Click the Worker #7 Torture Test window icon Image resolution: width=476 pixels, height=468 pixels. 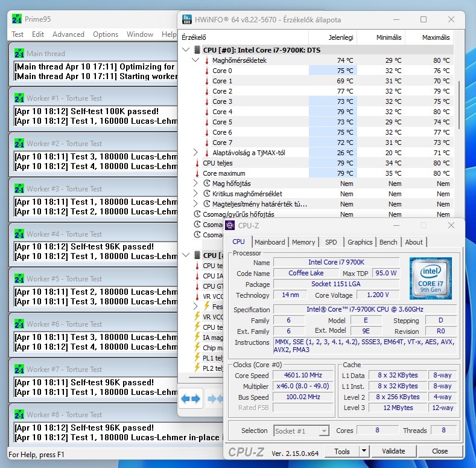pyautogui.click(x=19, y=369)
